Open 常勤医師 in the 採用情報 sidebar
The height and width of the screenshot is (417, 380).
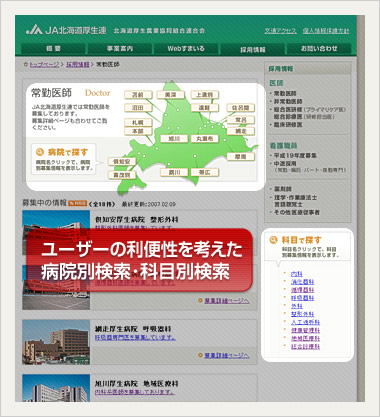285,93
